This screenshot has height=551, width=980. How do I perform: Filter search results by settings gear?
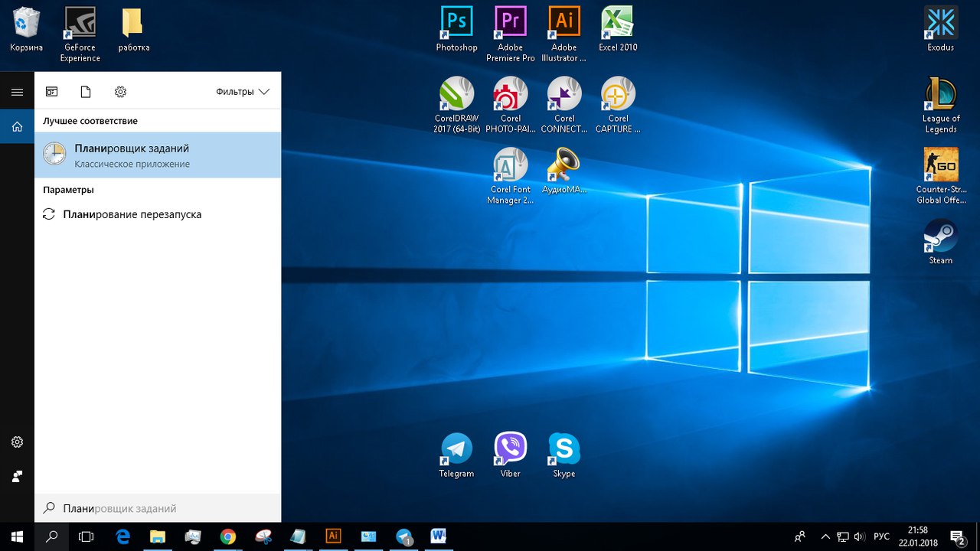tap(120, 92)
